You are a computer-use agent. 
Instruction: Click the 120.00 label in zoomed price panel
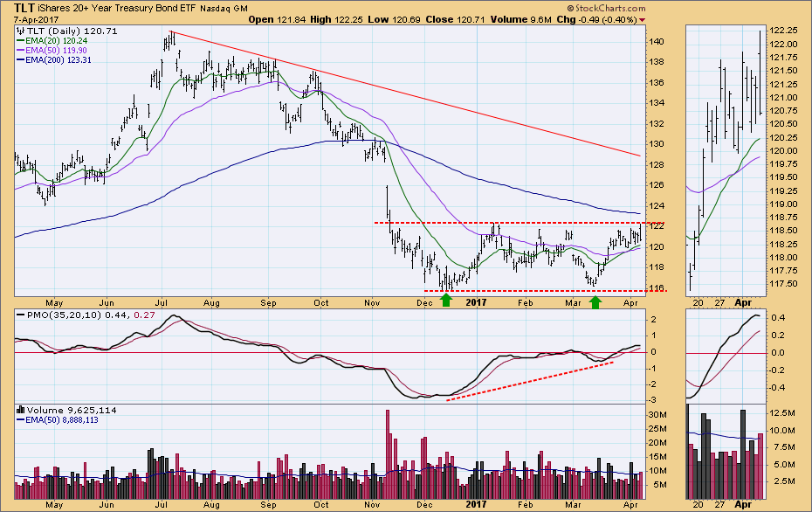[x=783, y=151]
